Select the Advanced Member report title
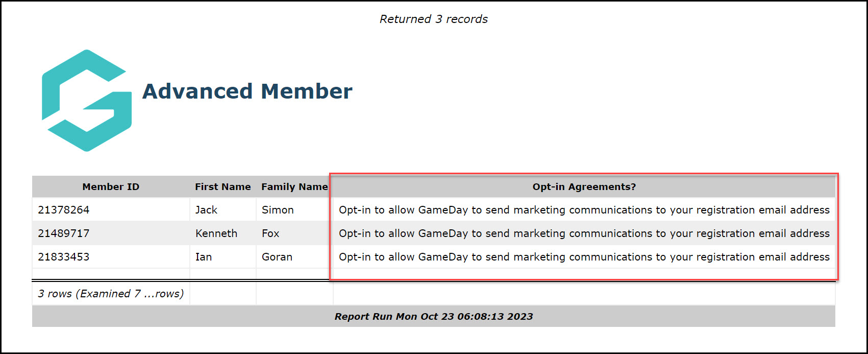Viewport: 868px width, 354px height. [247, 91]
